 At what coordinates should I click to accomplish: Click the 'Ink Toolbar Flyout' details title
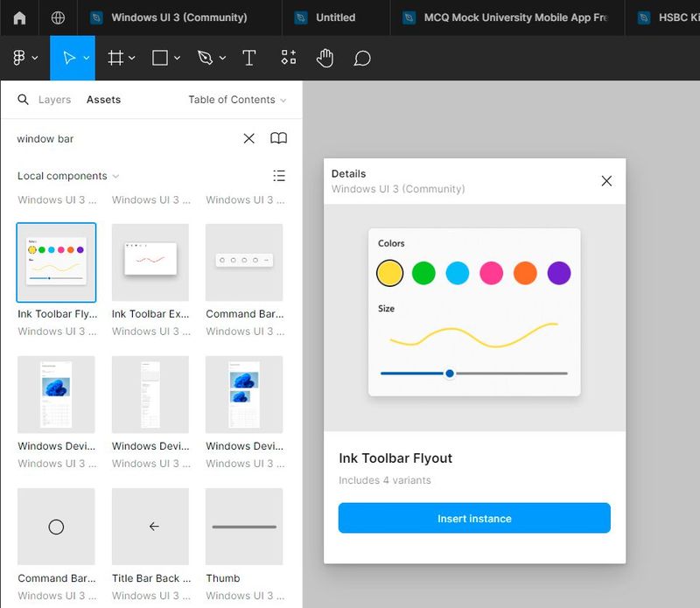pos(395,458)
